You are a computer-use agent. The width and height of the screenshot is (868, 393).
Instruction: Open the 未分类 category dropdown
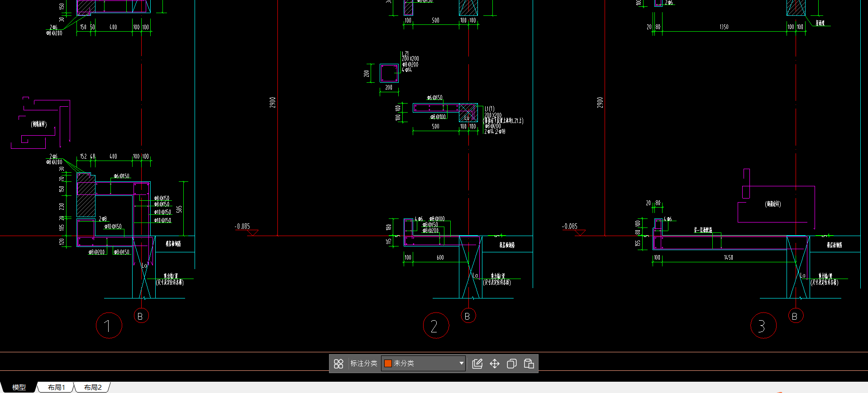click(424, 363)
